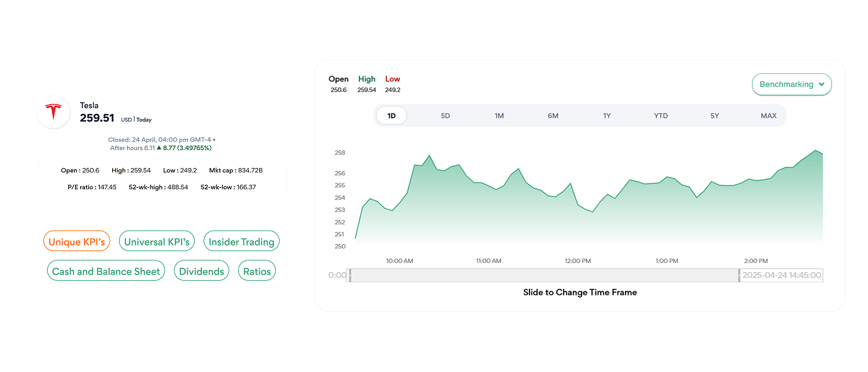Screen dimensions: 868x372
Task: Open the Universal KPI's section
Action: click(x=157, y=242)
